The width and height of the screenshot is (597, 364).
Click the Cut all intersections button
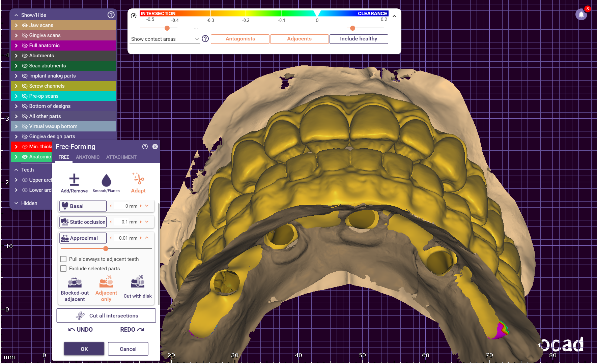(106, 316)
